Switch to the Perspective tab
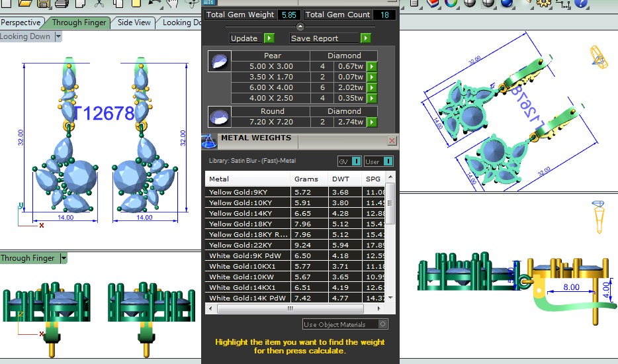Viewport: 618px width, 364px height. click(21, 23)
